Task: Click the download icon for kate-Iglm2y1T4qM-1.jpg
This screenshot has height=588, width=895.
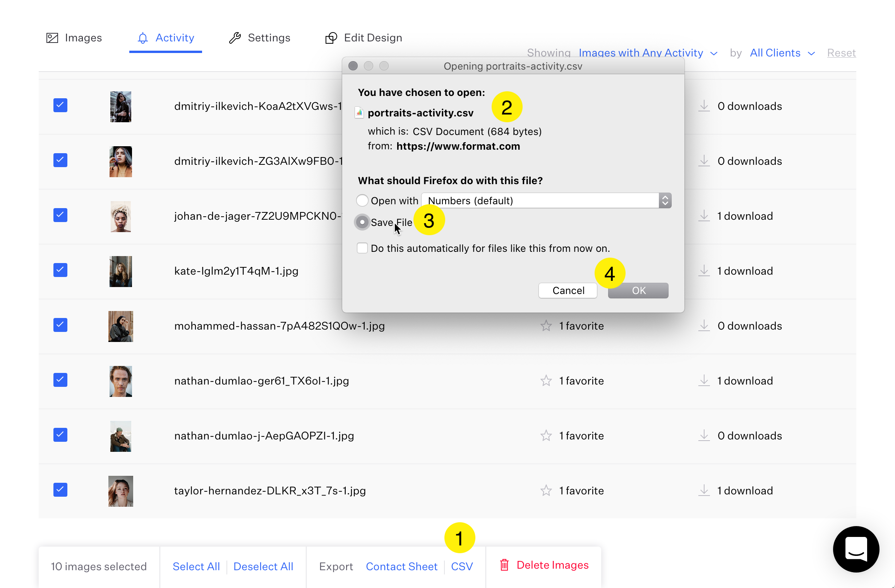Action: pyautogui.click(x=704, y=270)
